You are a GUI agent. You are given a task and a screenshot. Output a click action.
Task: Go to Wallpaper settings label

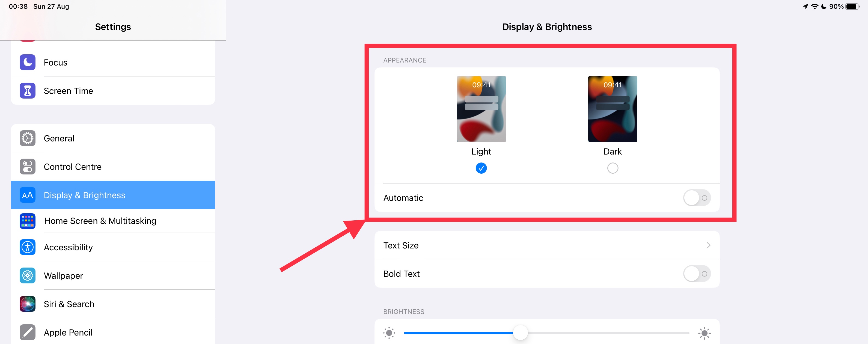point(63,275)
